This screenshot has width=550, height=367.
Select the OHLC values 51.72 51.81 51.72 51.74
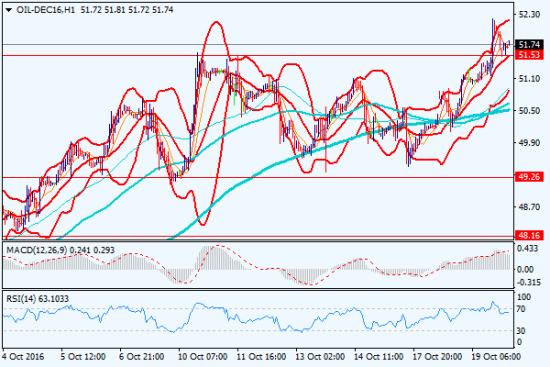click(x=127, y=10)
